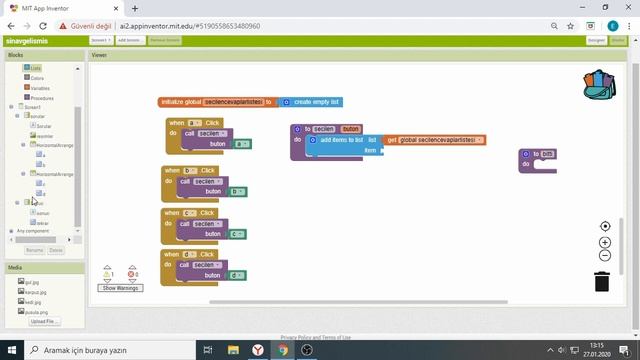
Task: Click the Add Screen button
Action: click(130, 40)
